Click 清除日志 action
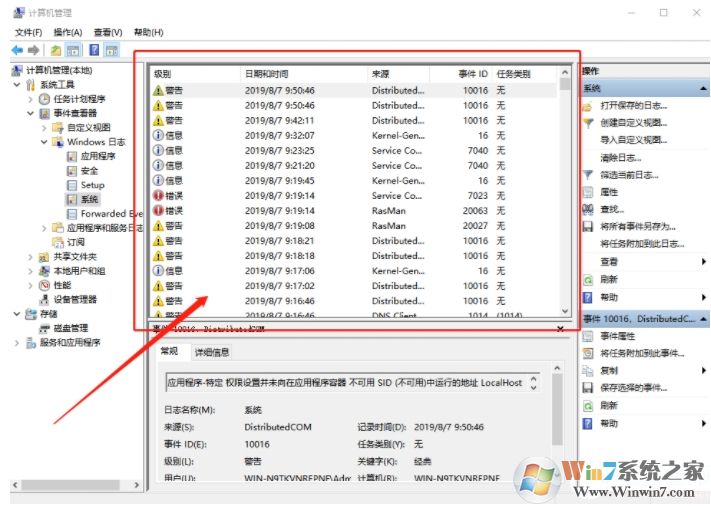The width and height of the screenshot is (711, 506). [621, 158]
